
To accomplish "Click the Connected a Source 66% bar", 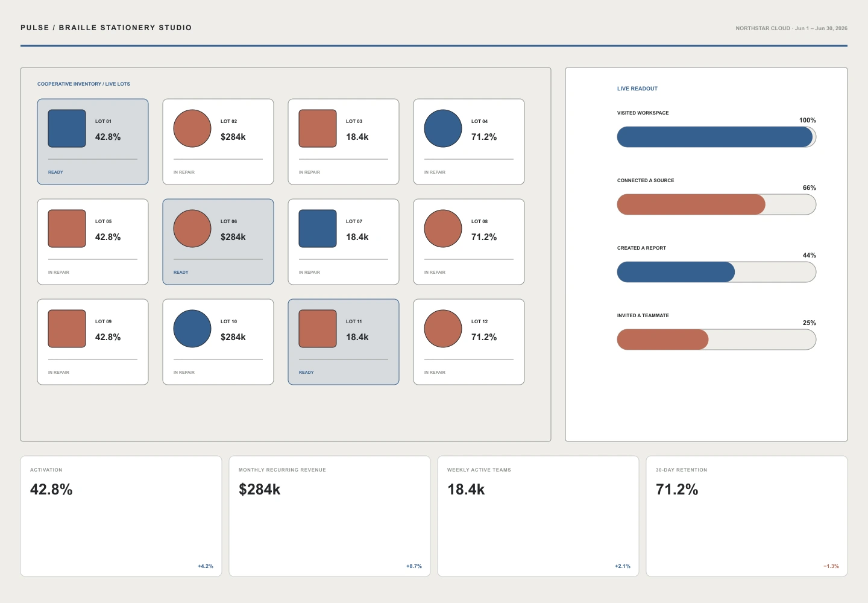I will (x=717, y=204).
